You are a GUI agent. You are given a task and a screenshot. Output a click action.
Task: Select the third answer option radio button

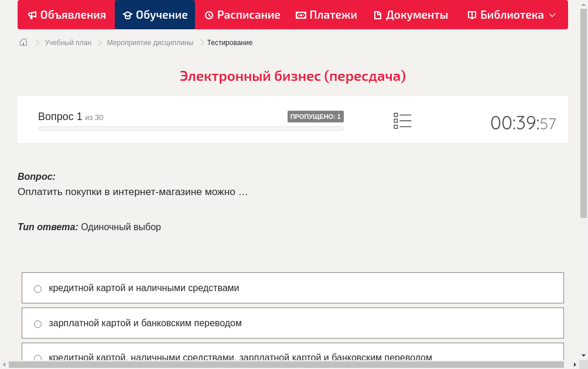(37, 358)
